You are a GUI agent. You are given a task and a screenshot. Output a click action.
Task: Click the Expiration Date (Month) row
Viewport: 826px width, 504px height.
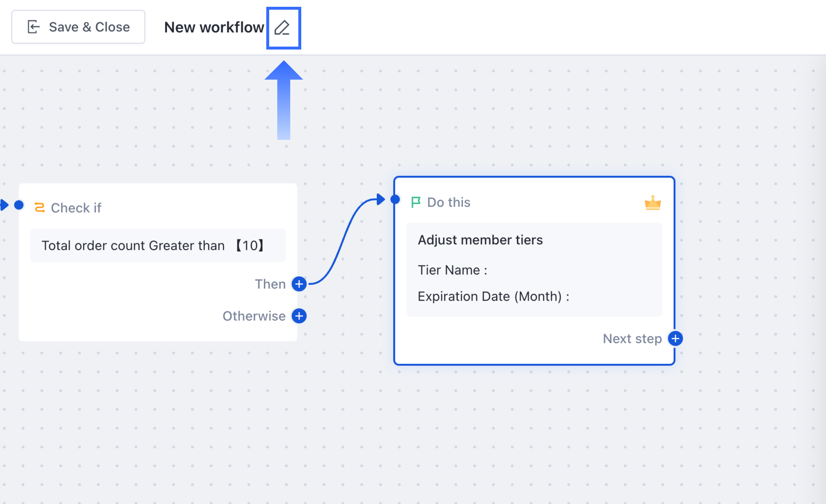pos(493,297)
